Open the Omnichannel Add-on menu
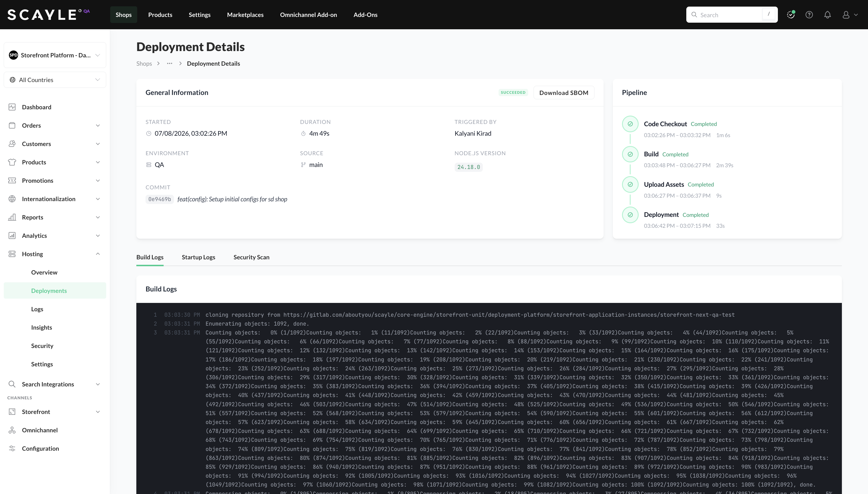This screenshot has width=868, height=494. point(308,15)
